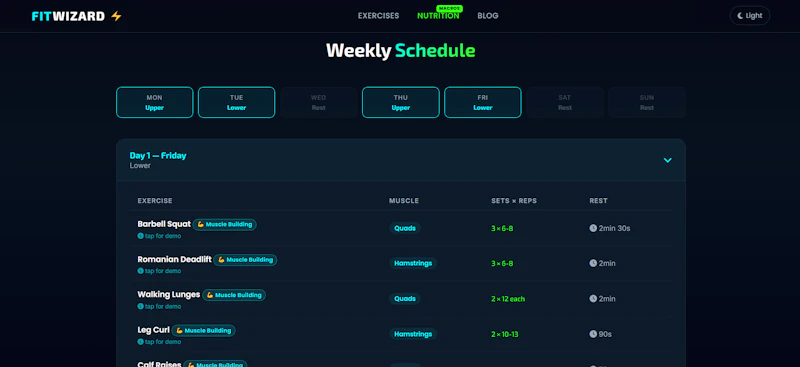This screenshot has width=800, height=367.
Task: Click the 2min 30s rest value
Action: tap(615, 228)
